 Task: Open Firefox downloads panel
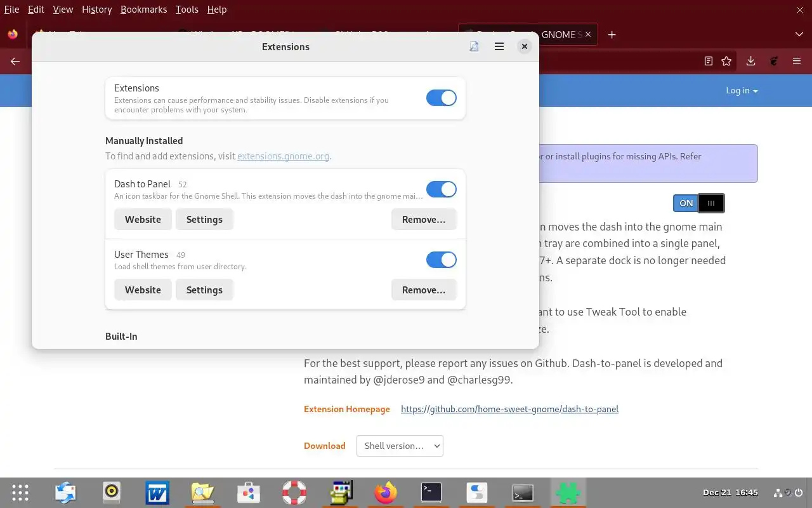pyautogui.click(x=750, y=61)
